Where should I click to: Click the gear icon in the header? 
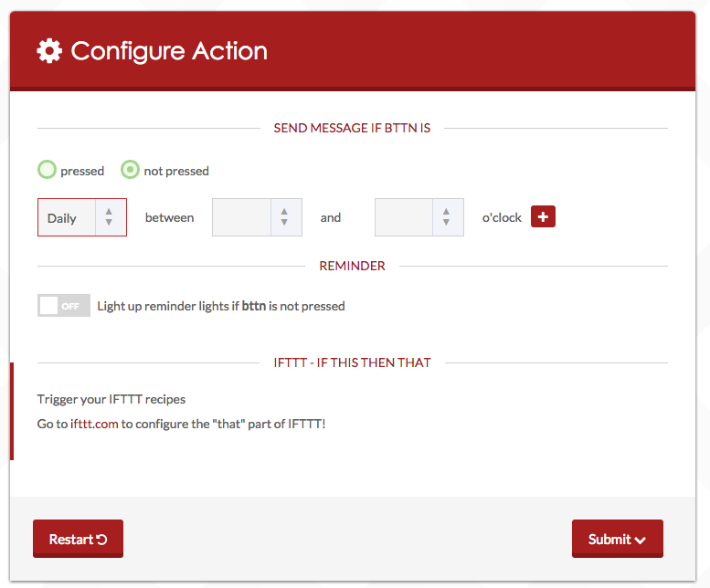tap(49, 51)
